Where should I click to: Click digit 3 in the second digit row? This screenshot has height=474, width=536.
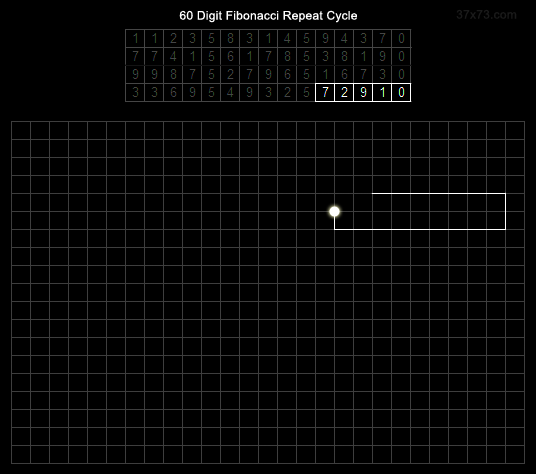[x=325, y=56]
